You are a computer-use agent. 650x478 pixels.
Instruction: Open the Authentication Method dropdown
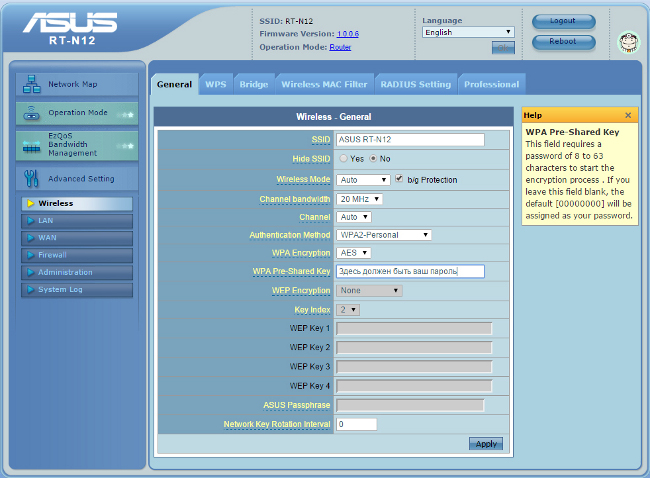coord(384,235)
